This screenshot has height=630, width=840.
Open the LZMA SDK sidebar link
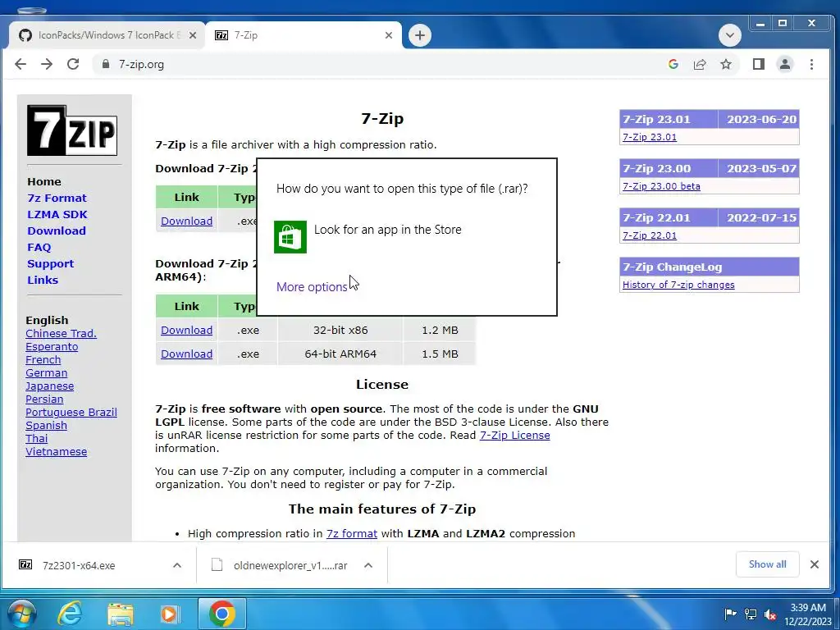click(57, 214)
